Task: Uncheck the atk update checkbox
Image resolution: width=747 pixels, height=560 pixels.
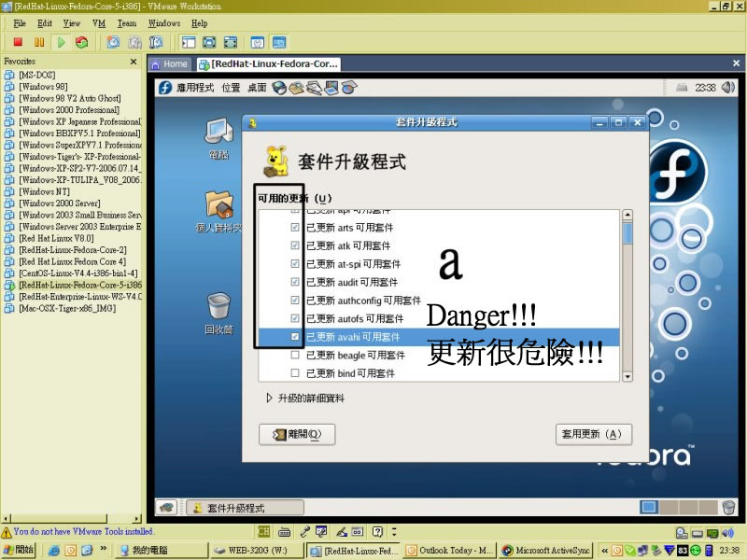Action: pos(295,245)
